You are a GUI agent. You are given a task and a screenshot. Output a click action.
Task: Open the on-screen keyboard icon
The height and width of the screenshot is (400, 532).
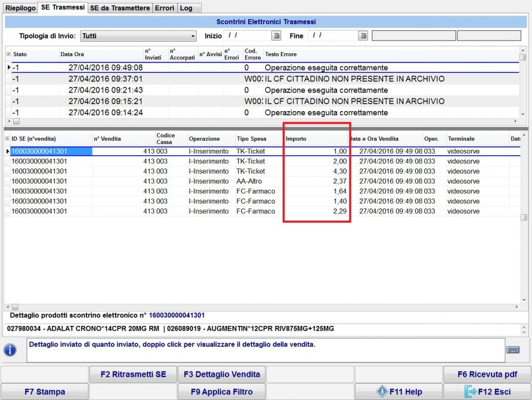(x=512, y=350)
